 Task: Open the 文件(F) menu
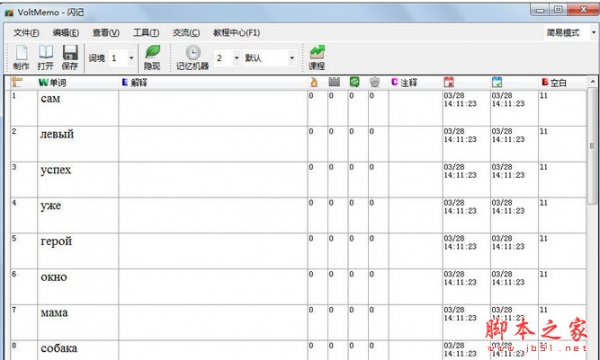coord(26,33)
